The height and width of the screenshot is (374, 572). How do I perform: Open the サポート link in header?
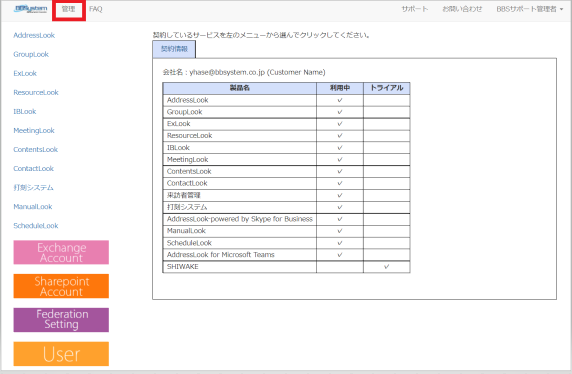(x=415, y=9)
